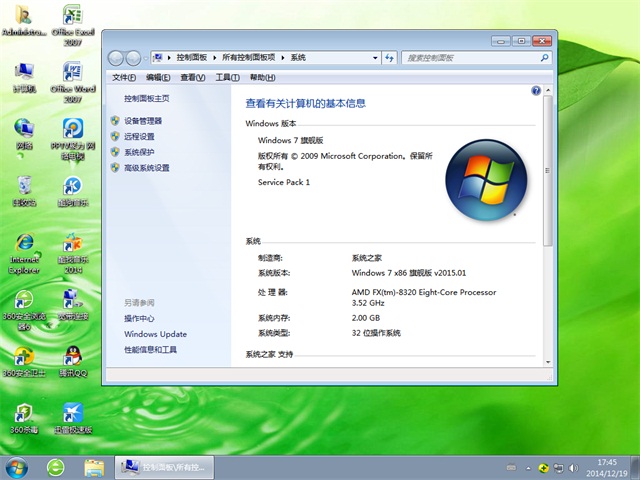Open the PPTV网络电视 desktop shortcut
640x480 pixels.
coord(73,139)
